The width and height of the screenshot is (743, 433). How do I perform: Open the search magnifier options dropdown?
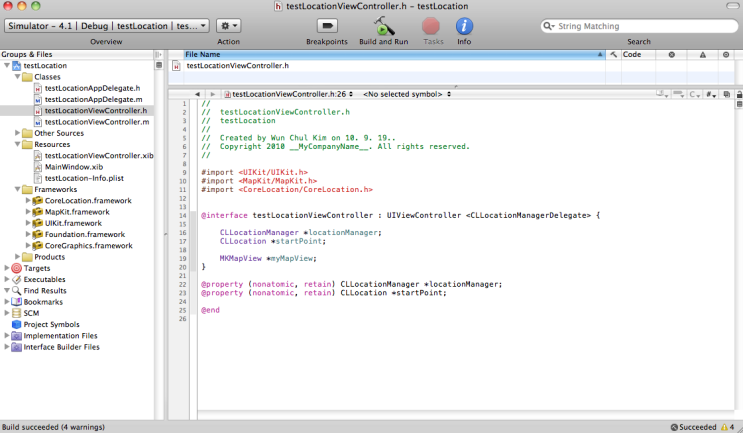pos(549,26)
